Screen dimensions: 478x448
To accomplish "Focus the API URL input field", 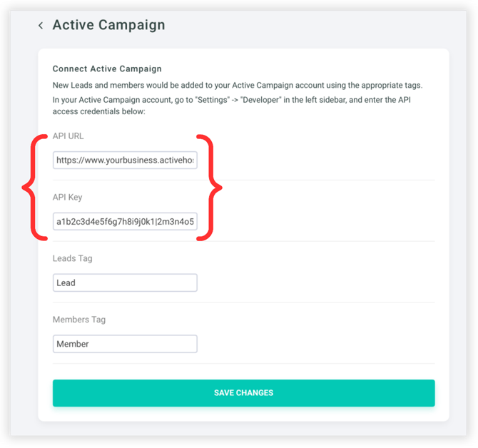I will (x=125, y=161).
